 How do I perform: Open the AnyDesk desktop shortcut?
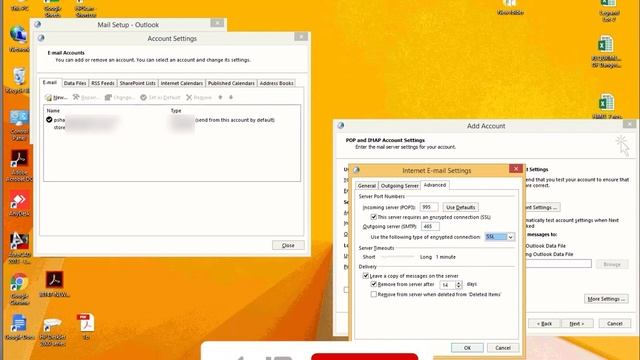[x=19, y=203]
